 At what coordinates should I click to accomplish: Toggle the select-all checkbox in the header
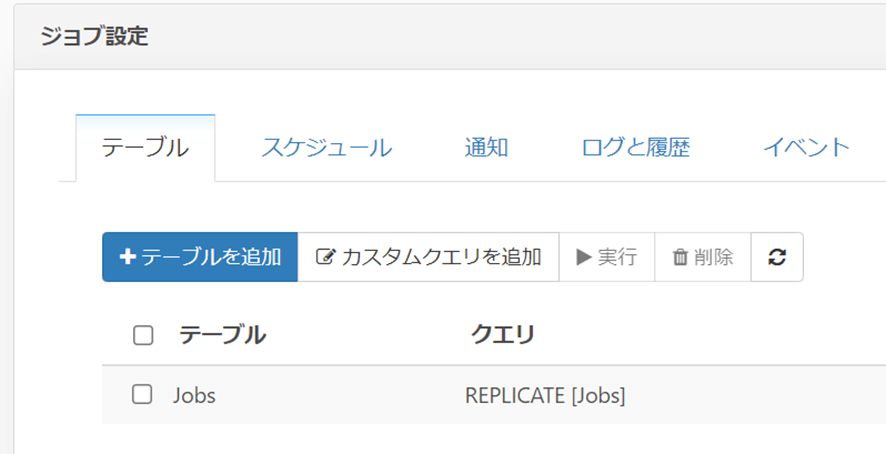(143, 336)
